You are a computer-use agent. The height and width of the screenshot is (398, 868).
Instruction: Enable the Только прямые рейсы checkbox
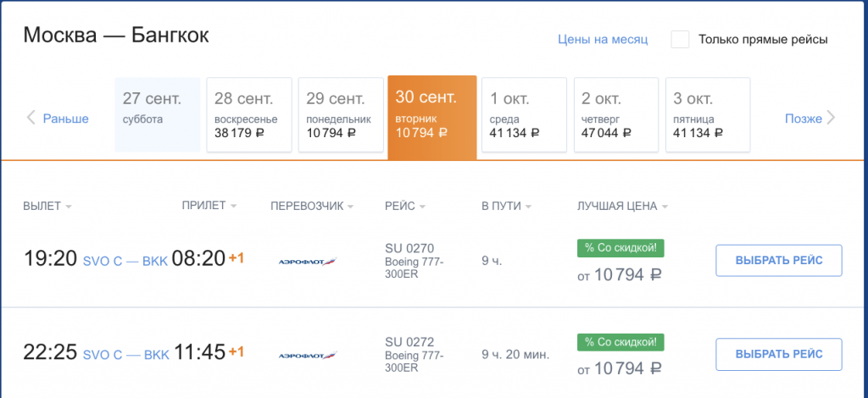click(x=680, y=40)
